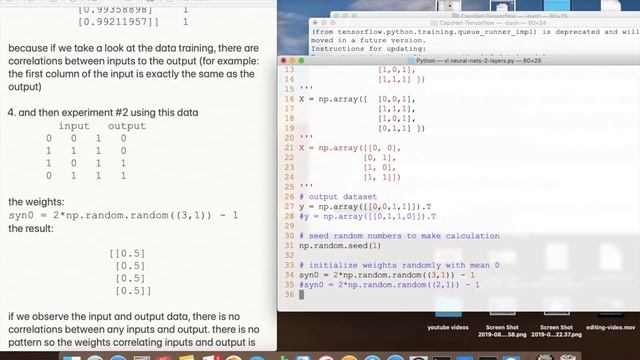Click the tensorflow queue_runner_impl deprecated message line
The image size is (640, 360).
[x=475, y=32]
